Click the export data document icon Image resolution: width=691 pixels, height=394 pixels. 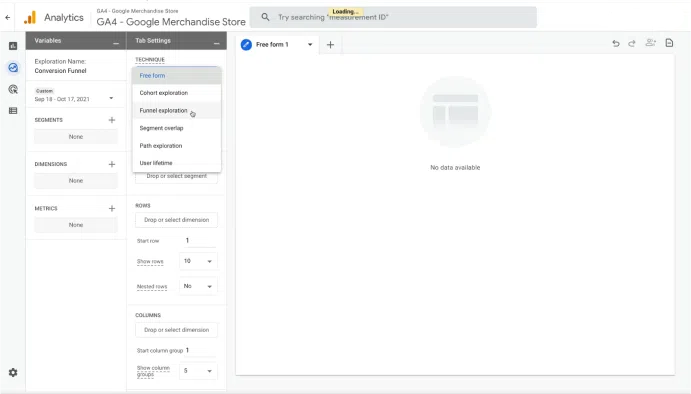coord(669,43)
